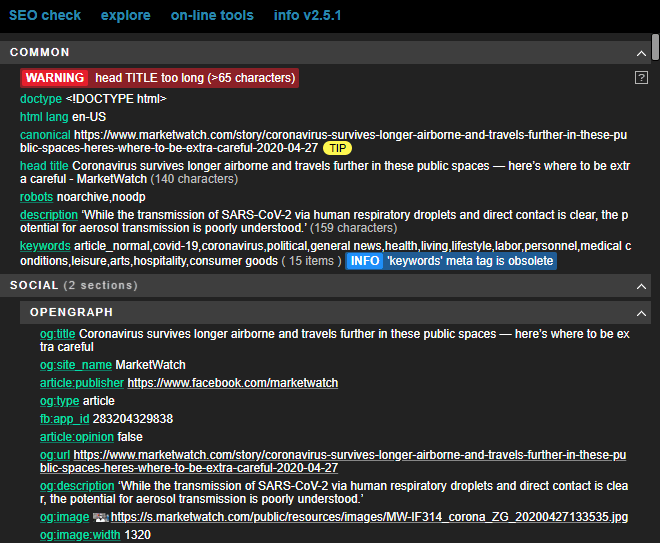Open the description label link
This screenshot has height=543, width=660.
click(49, 215)
